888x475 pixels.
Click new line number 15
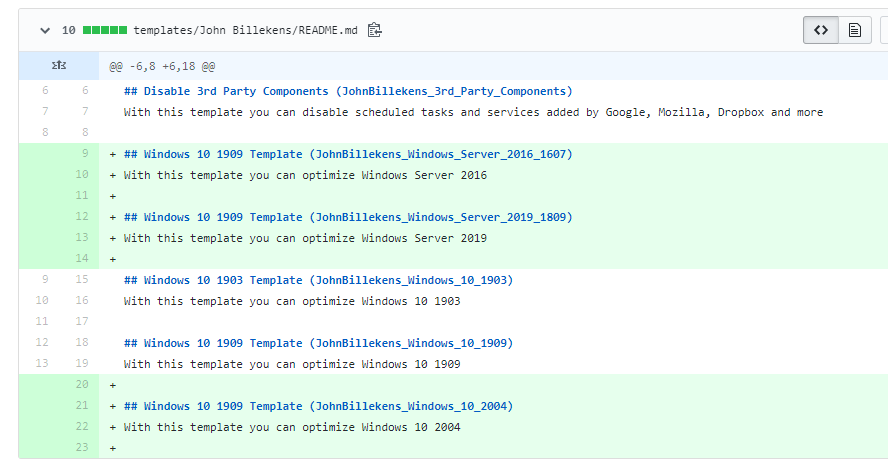(82, 279)
